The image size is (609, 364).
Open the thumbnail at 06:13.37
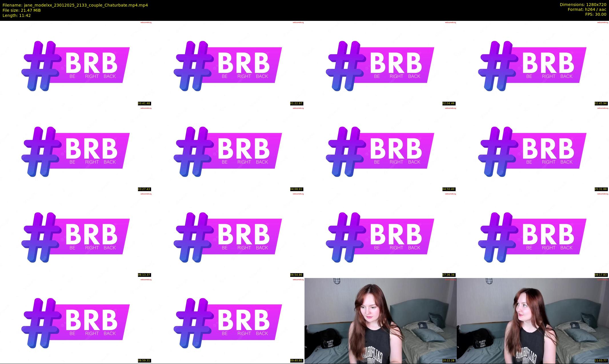coord(76,235)
